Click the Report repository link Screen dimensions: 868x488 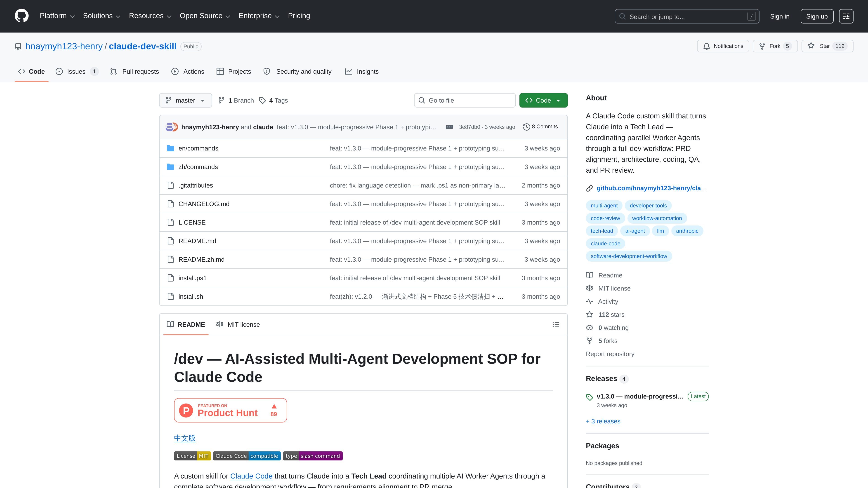(x=610, y=354)
